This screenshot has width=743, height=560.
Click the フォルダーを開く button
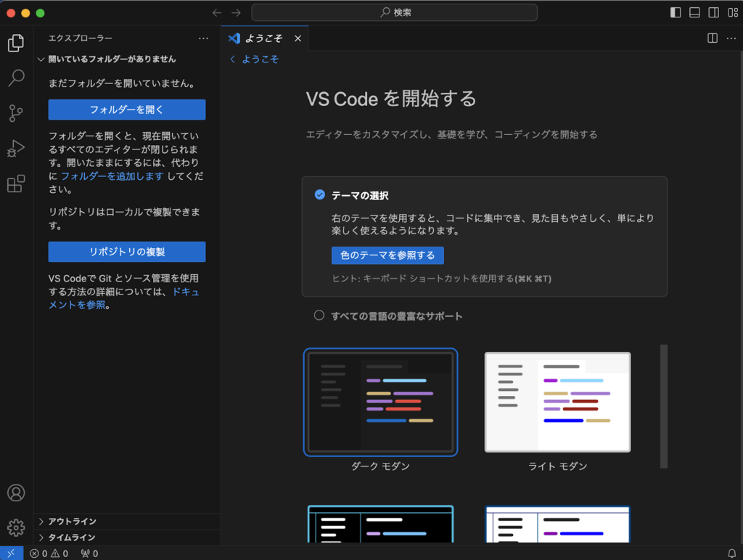(126, 109)
